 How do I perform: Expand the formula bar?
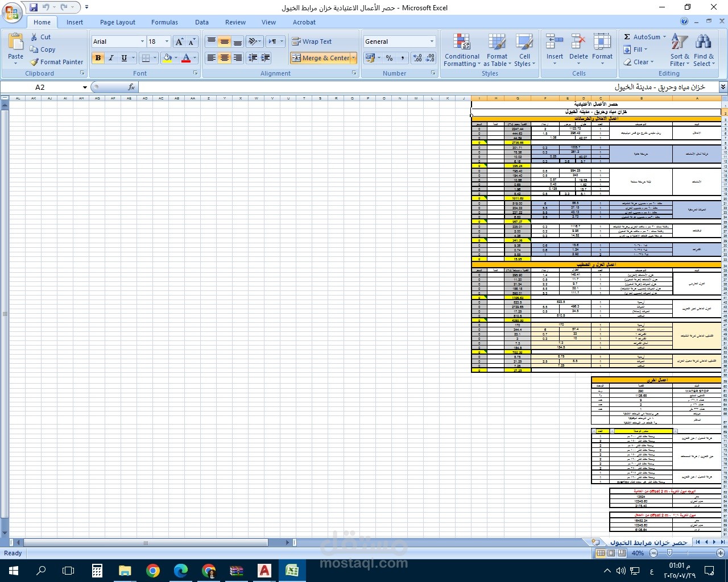click(x=723, y=87)
